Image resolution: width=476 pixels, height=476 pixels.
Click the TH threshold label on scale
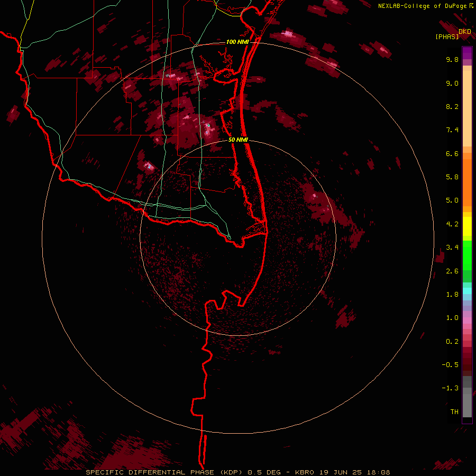click(454, 412)
